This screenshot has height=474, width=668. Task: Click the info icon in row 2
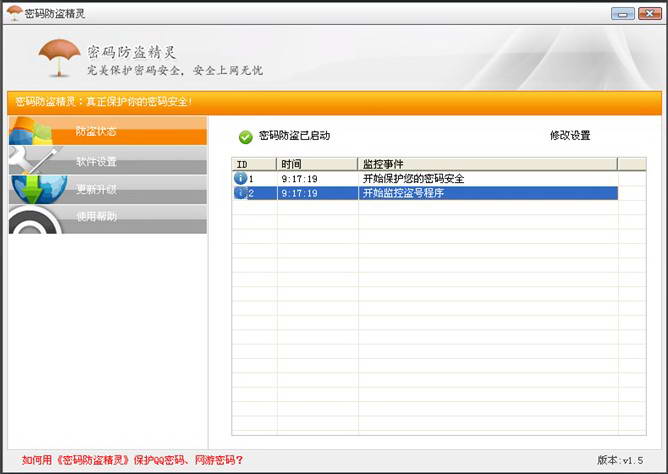(240, 193)
